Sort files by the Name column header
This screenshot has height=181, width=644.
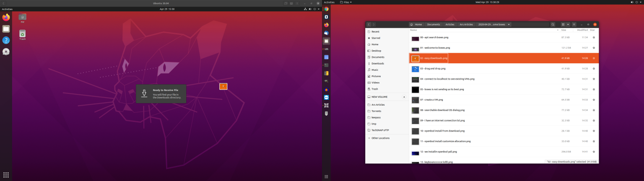[x=484, y=30]
